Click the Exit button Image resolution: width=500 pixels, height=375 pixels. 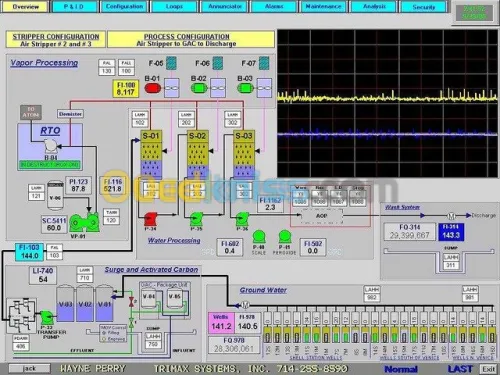tap(488, 369)
